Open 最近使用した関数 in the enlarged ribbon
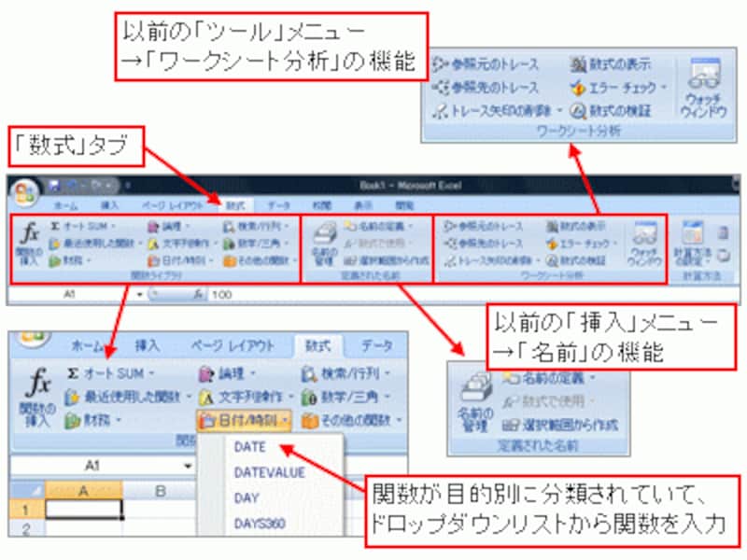Image resolution: width=747 pixels, height=560 pixels. [128, 397]
